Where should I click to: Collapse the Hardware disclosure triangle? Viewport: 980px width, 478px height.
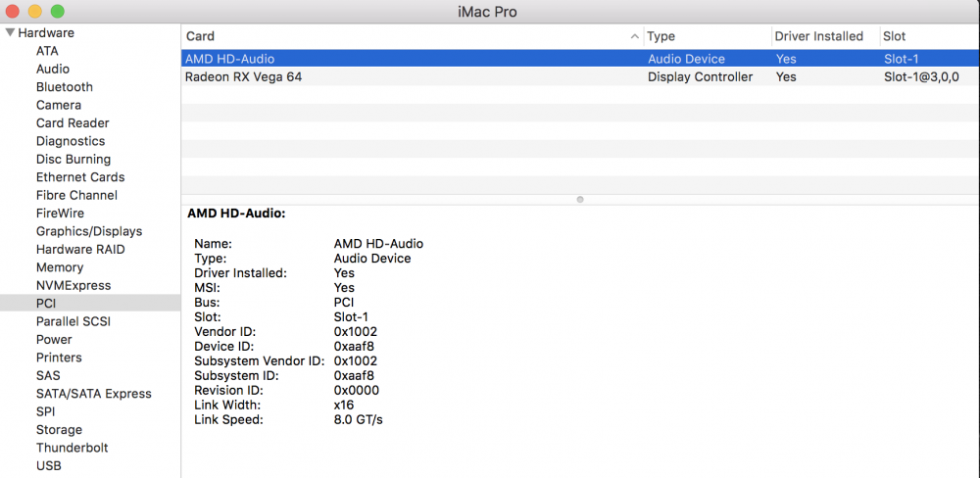[10, 32]
